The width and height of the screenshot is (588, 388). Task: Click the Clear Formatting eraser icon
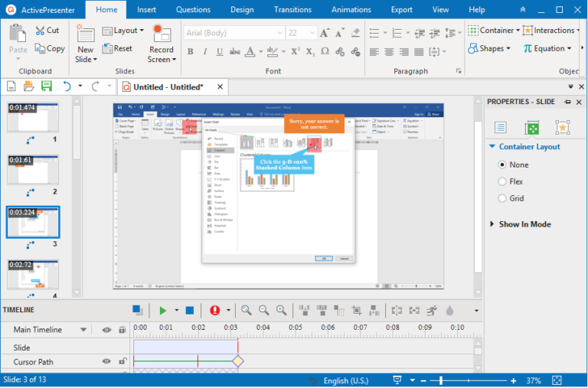pyautogui.click(x=355, y=33)
